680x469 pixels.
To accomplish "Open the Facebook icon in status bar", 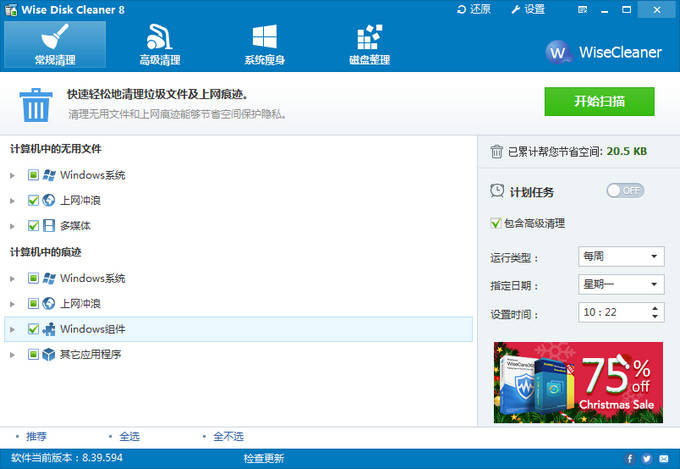I will (x=630, y=459).
